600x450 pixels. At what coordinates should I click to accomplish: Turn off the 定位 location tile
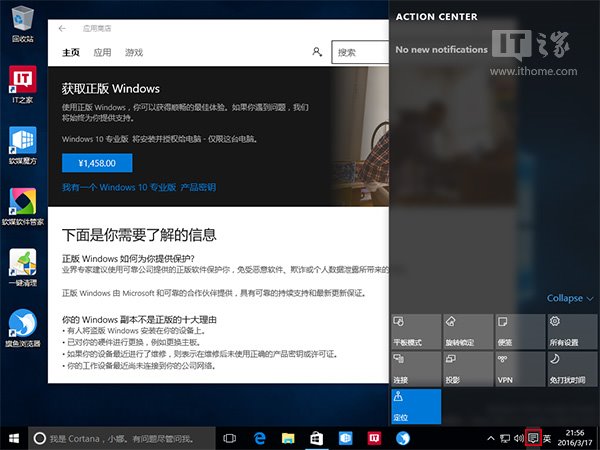pyautogui.click(x=416, y=406)
